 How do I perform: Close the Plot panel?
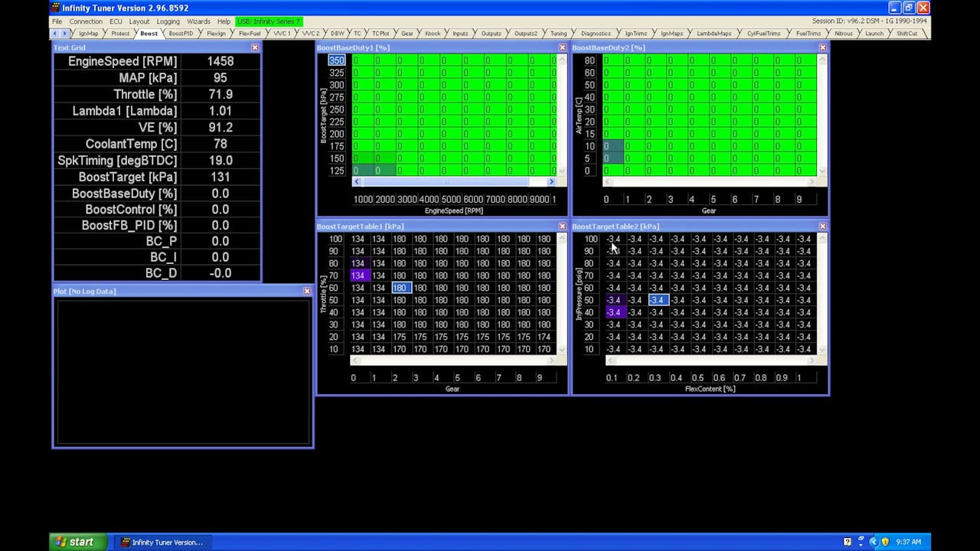[x=307, y=292]
